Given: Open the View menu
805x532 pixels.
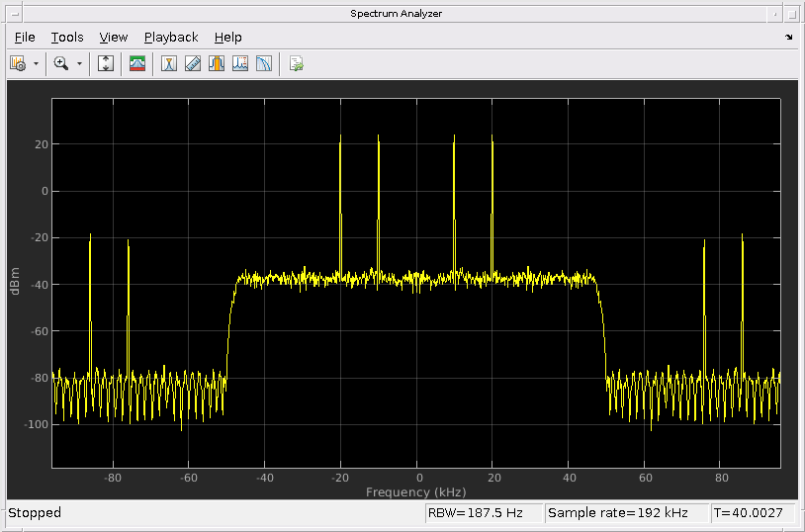Looking at the screenshot, I should (x=114, y=37).
